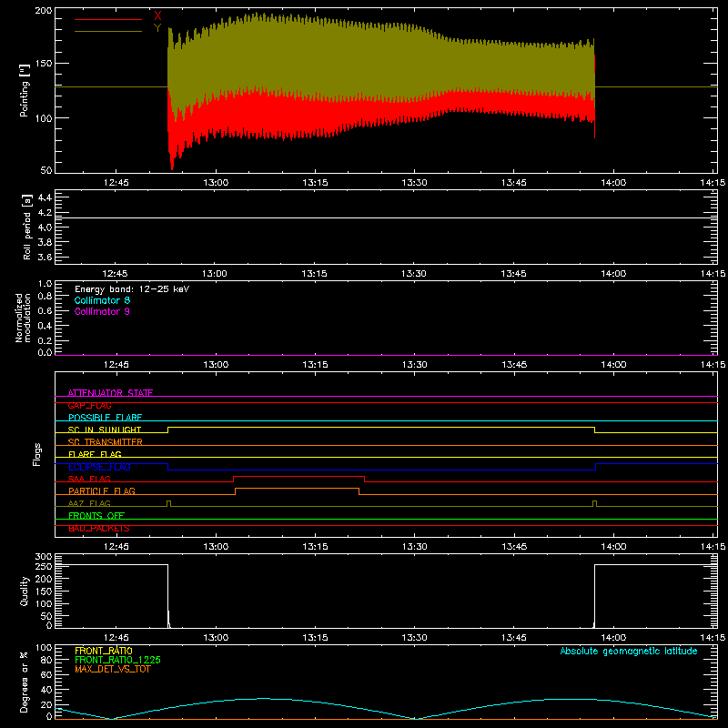This screenshot has height=728, width=728.
Task: Click the FLARE_FLAG label
Action: point(95,454)
